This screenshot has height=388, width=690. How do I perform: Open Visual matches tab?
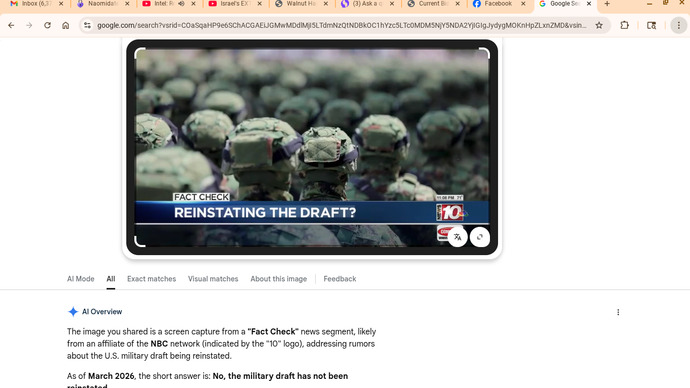(x=213, y=279)
